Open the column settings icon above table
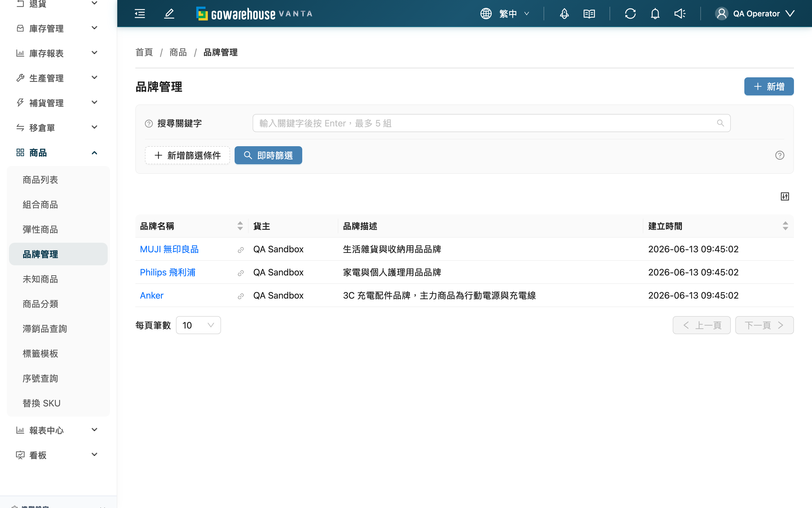This screenshot has height=508, width=812. coord(785,196)
